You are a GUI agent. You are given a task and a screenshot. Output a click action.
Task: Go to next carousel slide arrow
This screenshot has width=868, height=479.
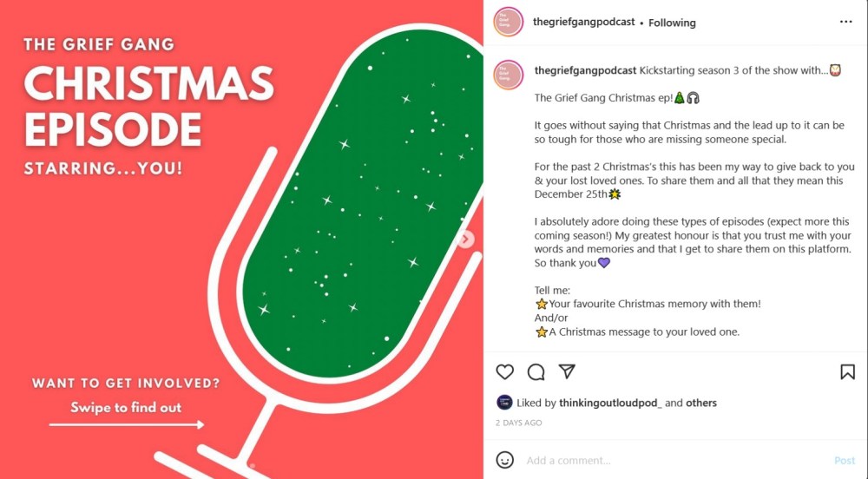pyautogui.click(x=465, y=239)
